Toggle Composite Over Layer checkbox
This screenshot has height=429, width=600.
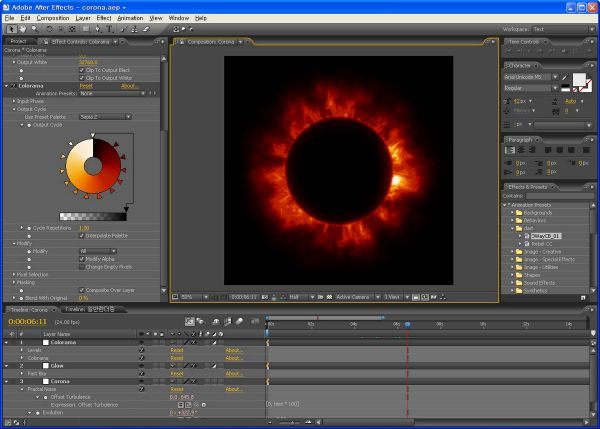(82, 290)
